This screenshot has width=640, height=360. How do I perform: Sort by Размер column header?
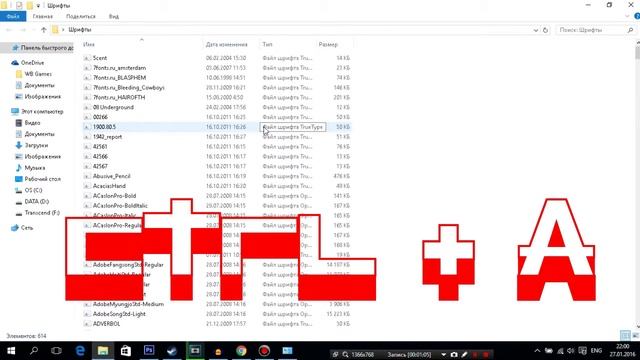(328, 44)
